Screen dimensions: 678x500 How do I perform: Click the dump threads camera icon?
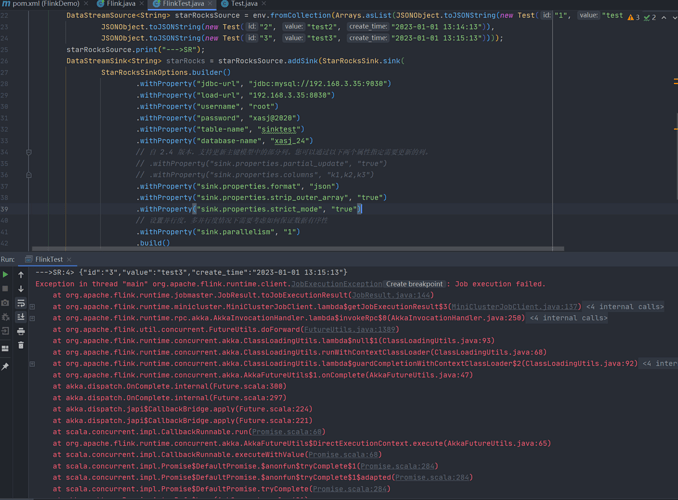click(5, 303)
